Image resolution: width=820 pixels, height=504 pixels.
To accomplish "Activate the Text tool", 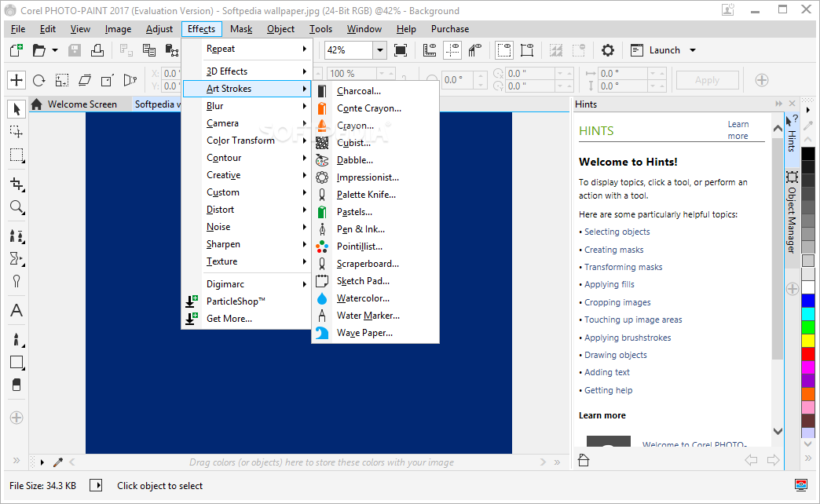I will [x=16, y=310].
